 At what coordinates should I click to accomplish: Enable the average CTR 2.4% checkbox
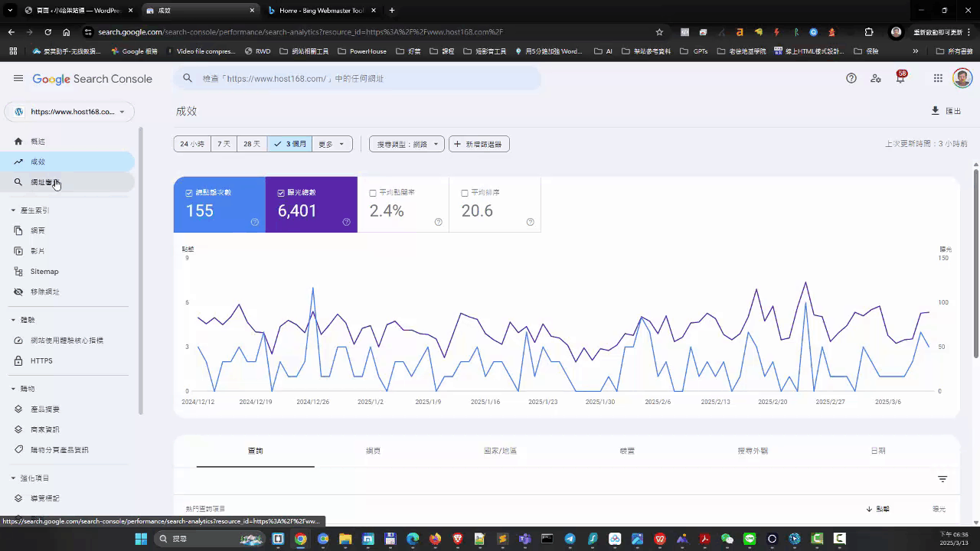point(373,193)
